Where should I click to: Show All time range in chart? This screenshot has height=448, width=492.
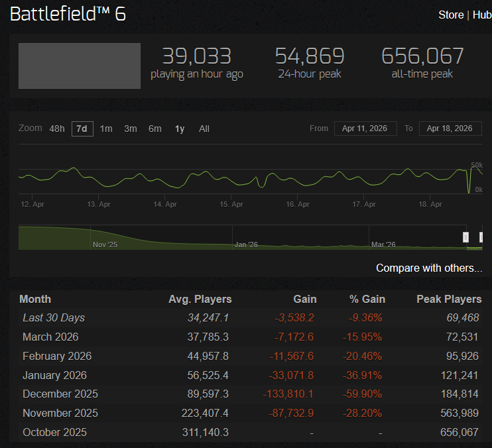tap(204, 129)
